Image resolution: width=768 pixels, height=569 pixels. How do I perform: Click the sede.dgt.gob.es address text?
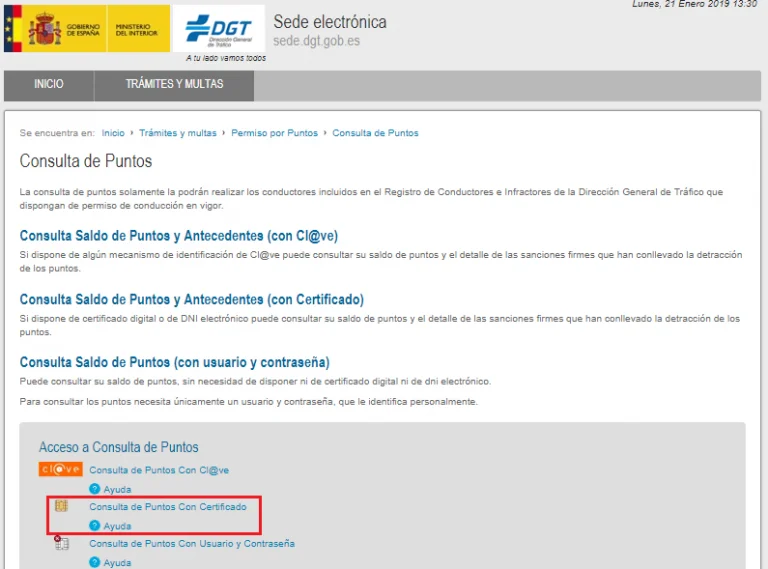[316, 41]
